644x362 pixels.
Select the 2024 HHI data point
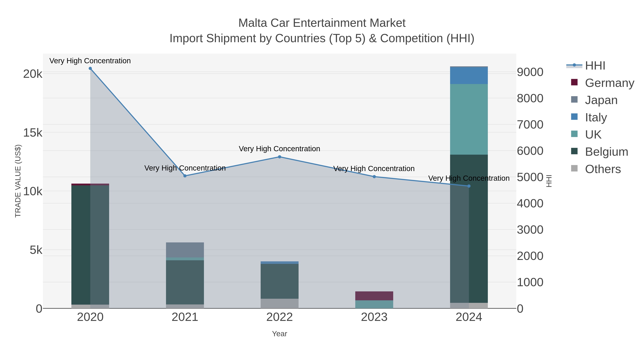pyautogui.click(x=469, y=186)
